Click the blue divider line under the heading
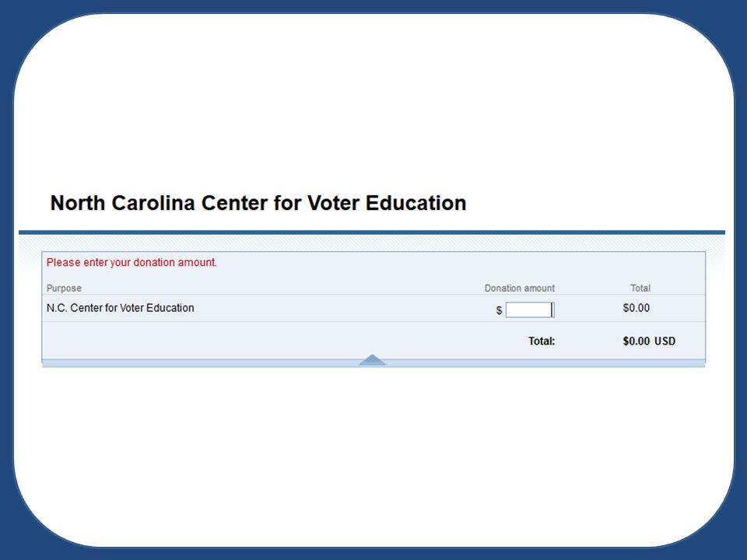 [x=372, y=233]
